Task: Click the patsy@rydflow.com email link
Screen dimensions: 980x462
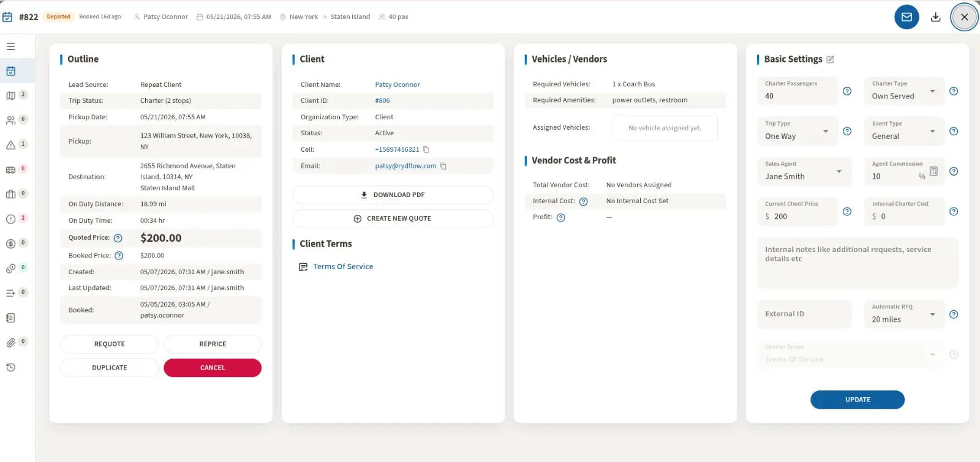Action: 405,166
